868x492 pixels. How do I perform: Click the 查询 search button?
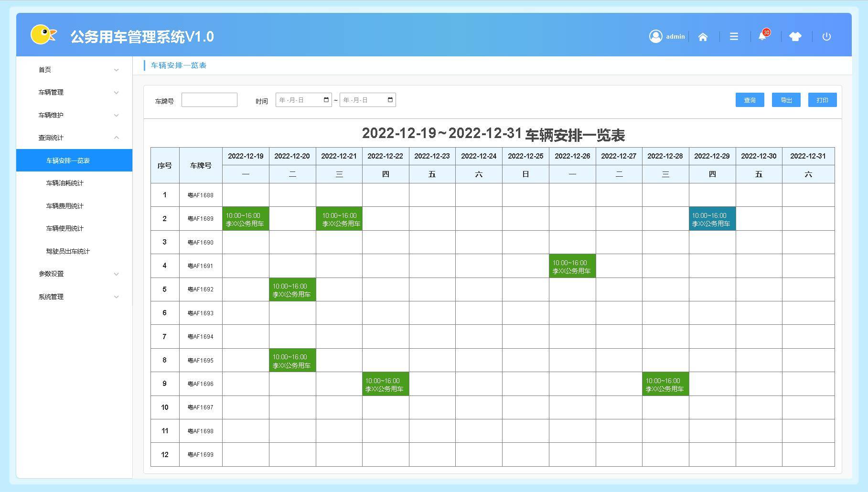(750, 100)
